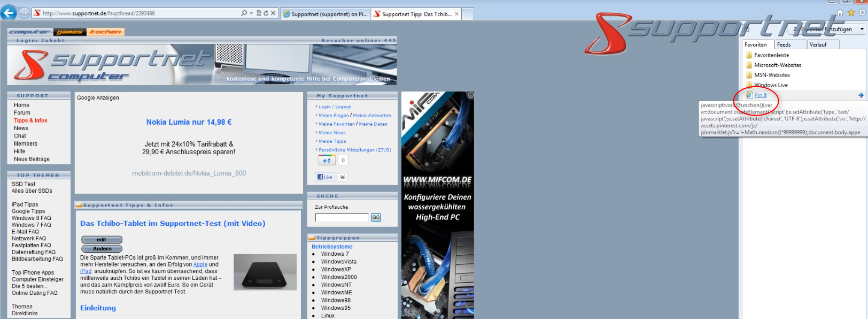Expand the Zu Favoriten hinzufügen dropdown arrow
The width and height of the screenshot is (868, 319).
[862, 29]
